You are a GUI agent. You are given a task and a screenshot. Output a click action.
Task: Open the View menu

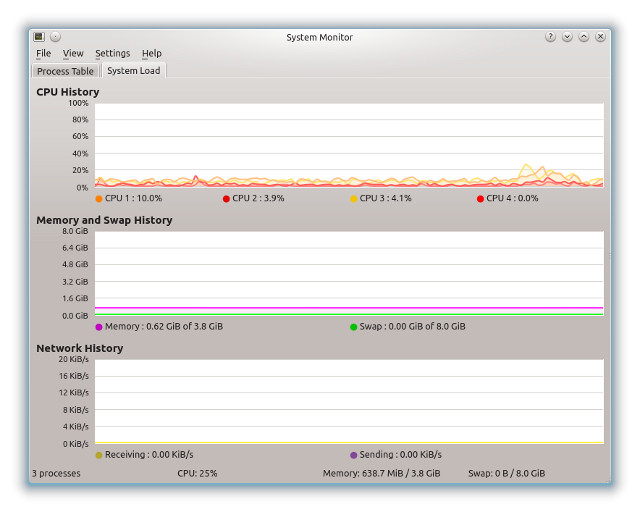tap(73, 54)
